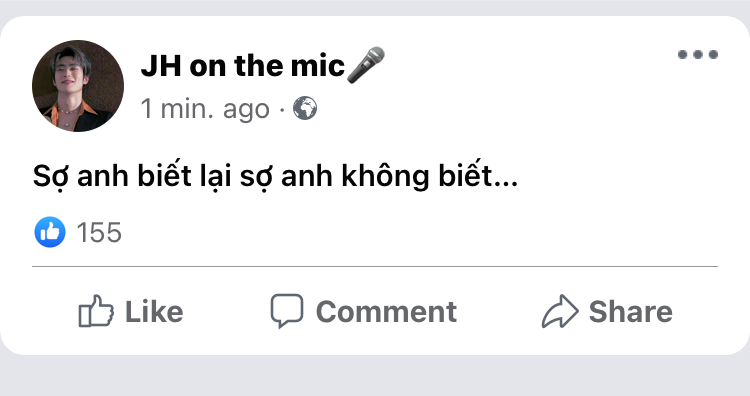
Task: Open the "JH on the mic" page name
Action: click(243, 66)
